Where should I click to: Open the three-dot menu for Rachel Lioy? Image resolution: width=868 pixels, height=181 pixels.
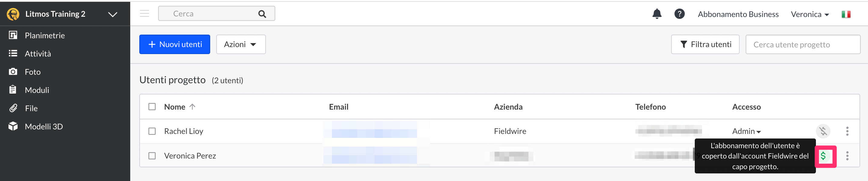click(847, 131)
